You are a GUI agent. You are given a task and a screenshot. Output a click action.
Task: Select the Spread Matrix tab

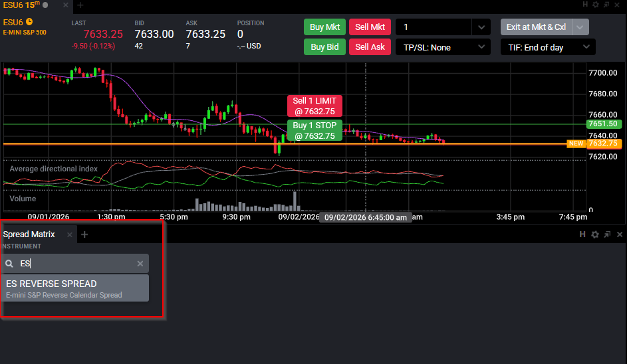click(x=29, y=234)
